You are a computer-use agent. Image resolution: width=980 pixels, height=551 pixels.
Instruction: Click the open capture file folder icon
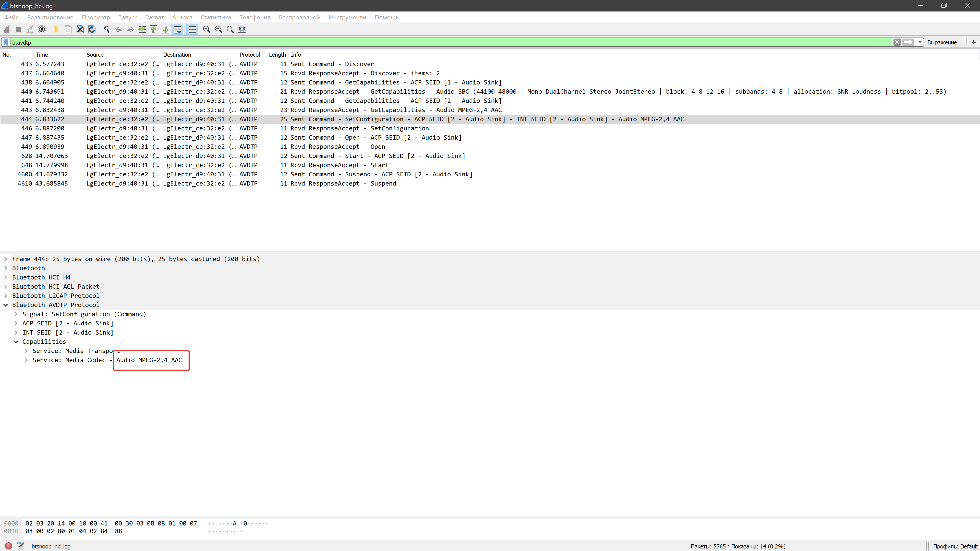click(x=56, y=29)
